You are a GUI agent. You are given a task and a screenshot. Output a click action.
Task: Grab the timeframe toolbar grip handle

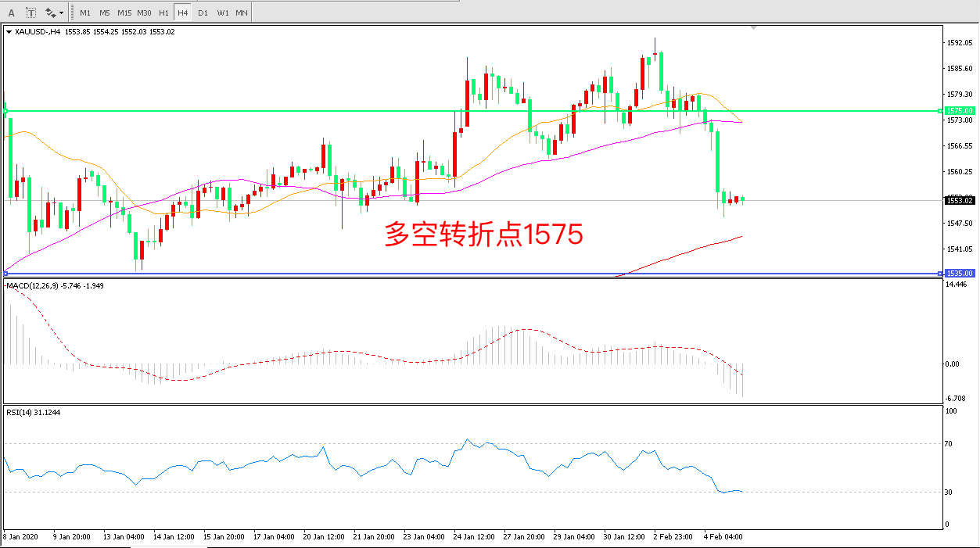(x=73, y=13)
